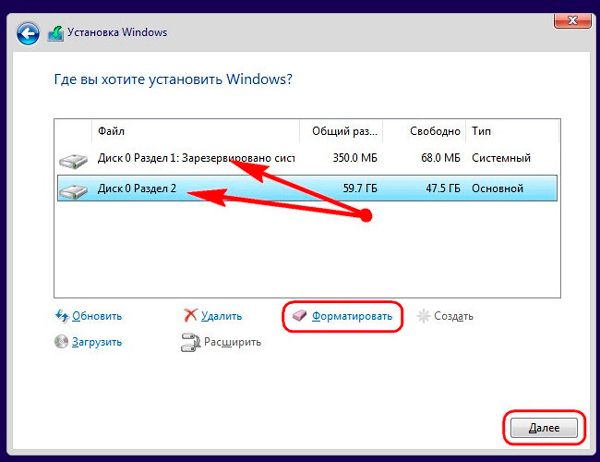
Task: Click the Системный type cell
Action: point(501,158)
